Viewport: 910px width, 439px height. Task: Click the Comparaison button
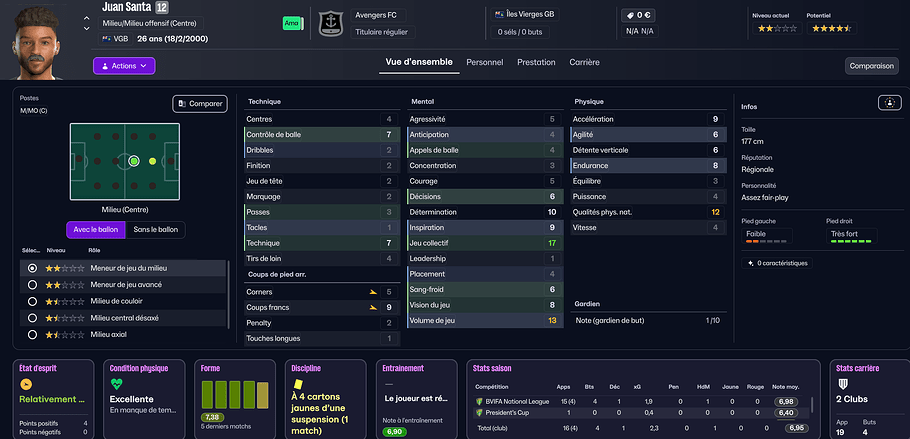tap(870, 66)
